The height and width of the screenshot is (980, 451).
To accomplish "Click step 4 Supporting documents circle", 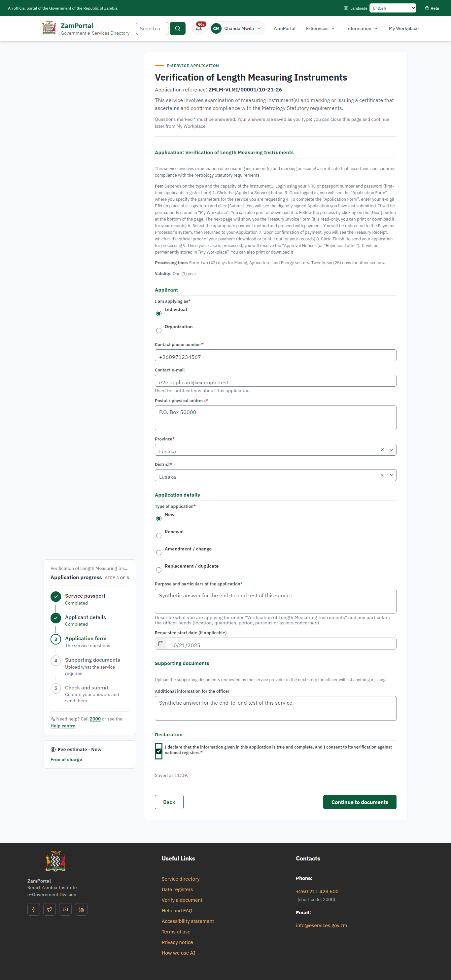I will (x=55, y=660).
